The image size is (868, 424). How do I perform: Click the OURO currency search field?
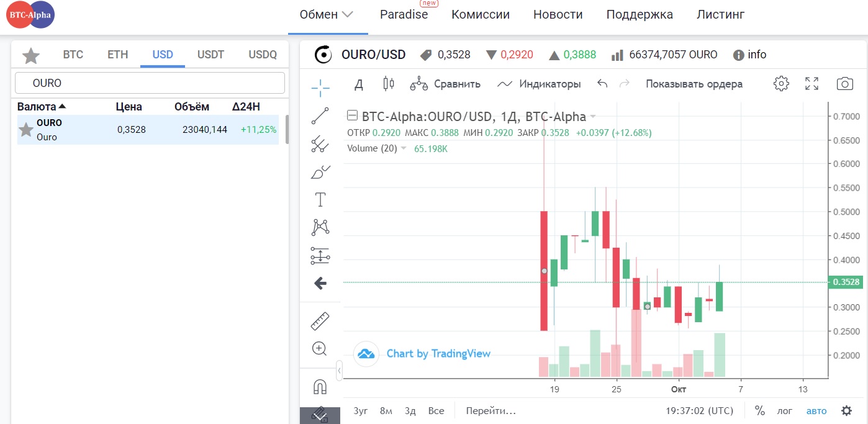[x=150, y=83]
